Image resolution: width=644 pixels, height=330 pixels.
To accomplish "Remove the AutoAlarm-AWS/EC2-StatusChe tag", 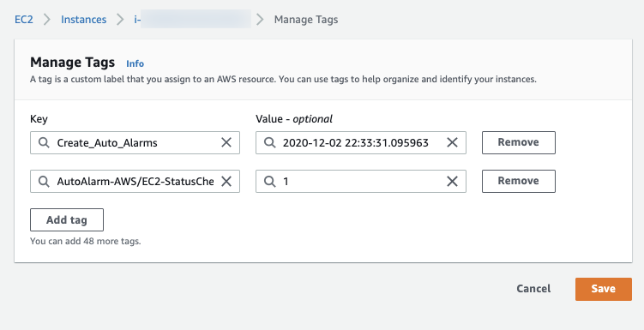I will 518,181.
